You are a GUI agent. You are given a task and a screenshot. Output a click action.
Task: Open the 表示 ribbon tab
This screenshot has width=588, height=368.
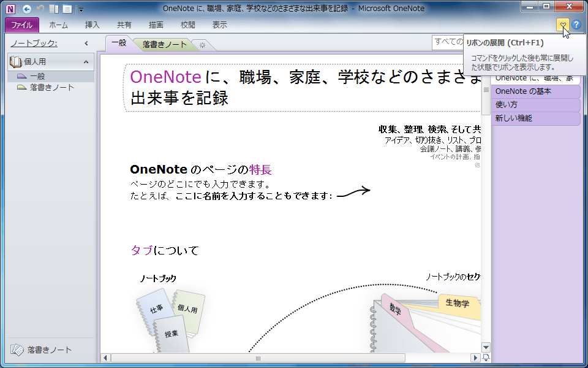(220, 25)
